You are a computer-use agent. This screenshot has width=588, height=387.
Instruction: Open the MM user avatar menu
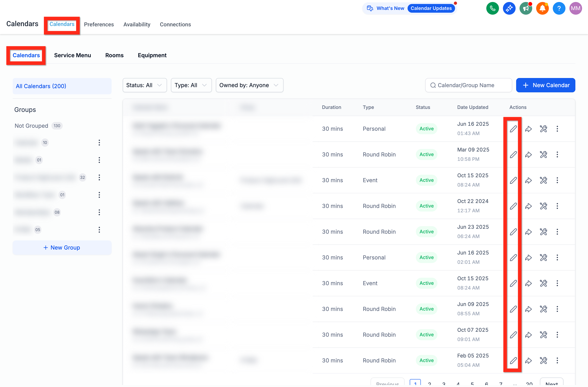coord(575,8)
